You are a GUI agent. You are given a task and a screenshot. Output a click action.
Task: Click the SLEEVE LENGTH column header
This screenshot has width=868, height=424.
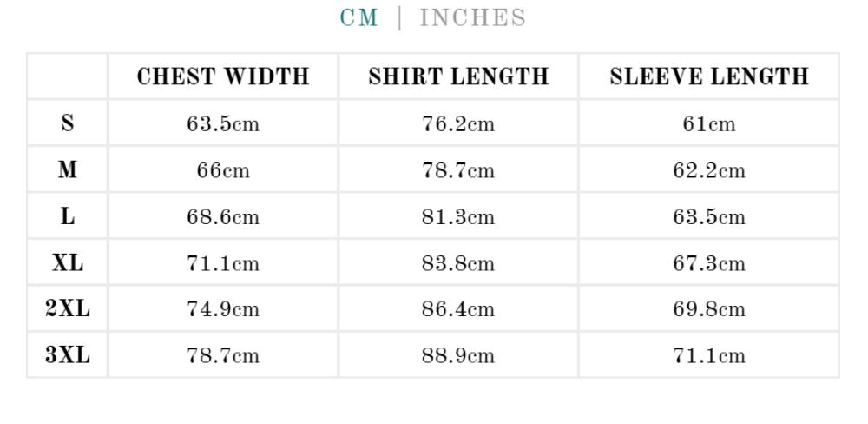pos(709,77)
